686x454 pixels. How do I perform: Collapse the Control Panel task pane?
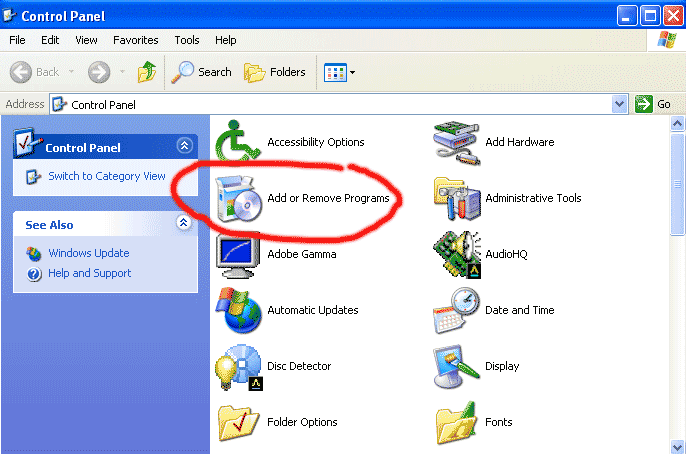[x=184, y=145]
